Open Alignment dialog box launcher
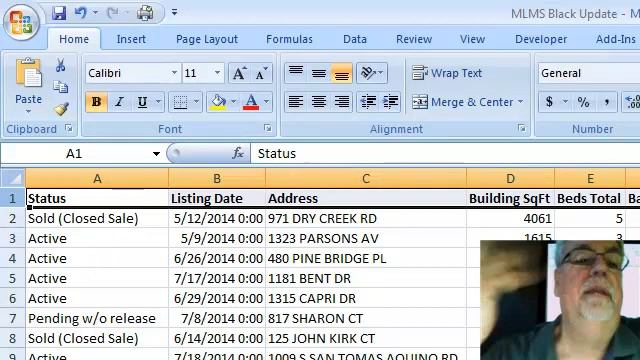 point(521,128)
